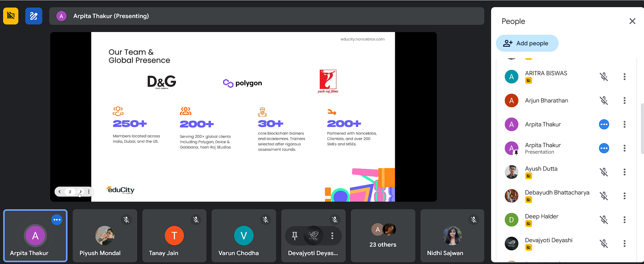The height and width of the screenshot is (264, 644).
Task: Open the blue annotation pen tool
Action: (34, 16)
